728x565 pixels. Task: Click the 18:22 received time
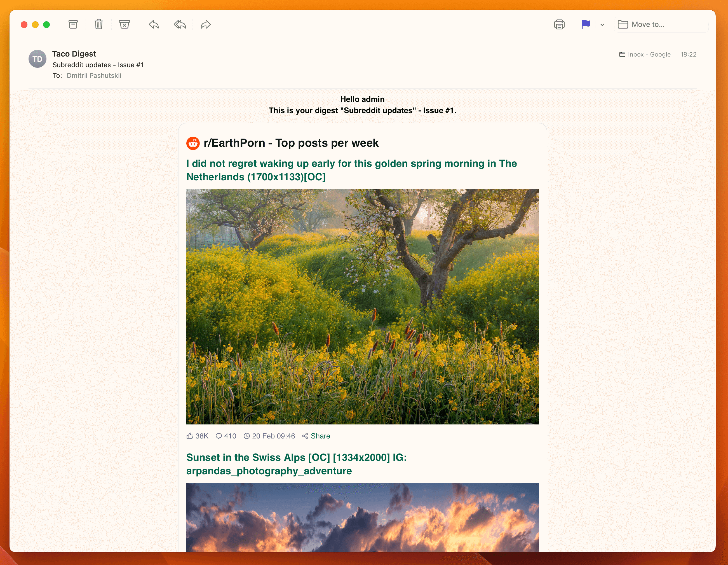pyautogui.click(x=688, y=54)
